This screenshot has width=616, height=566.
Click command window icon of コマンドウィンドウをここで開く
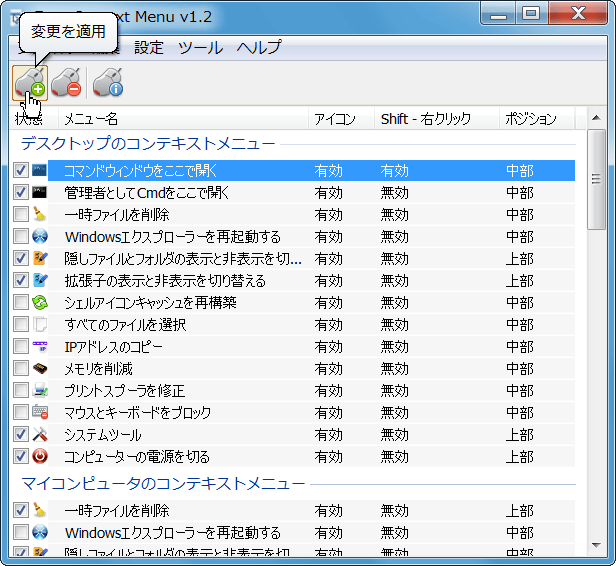pyautogui.click(x=40, y=170)
